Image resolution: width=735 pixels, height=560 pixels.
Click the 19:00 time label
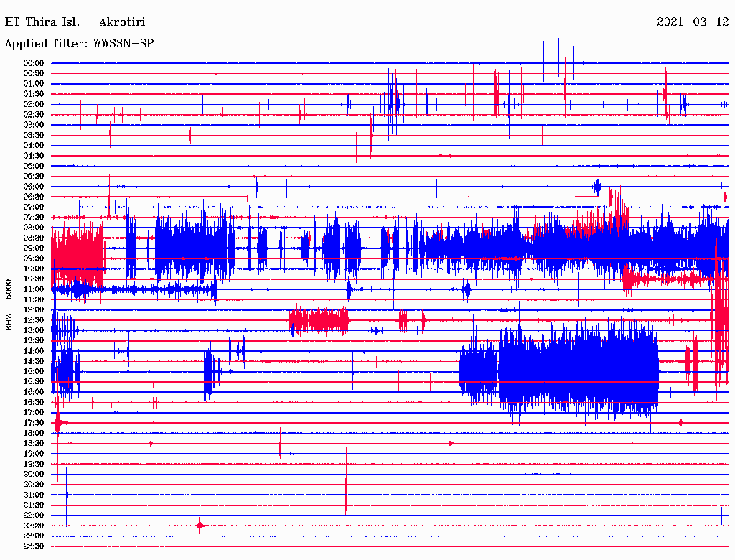pyautogui.click(x=34, y=454)
